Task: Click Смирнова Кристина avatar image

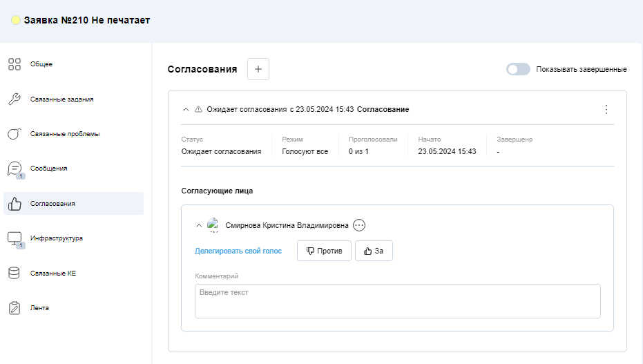Action: click(x=213, y=225)
